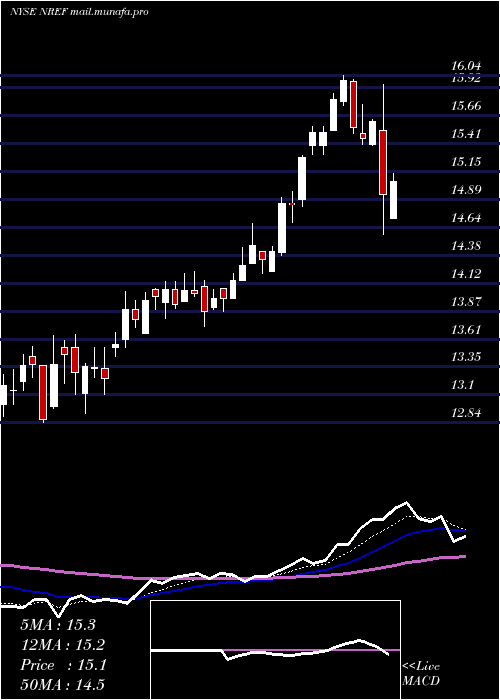
Task: Click the 13.61 price axis label
Action: (466, 330)
